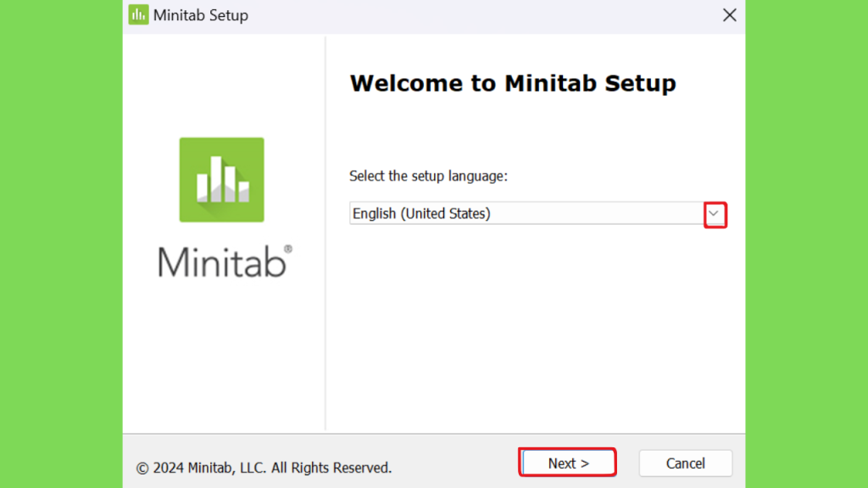Click the green background left of the dialog
868x488 pixels.
pos(61,244)
